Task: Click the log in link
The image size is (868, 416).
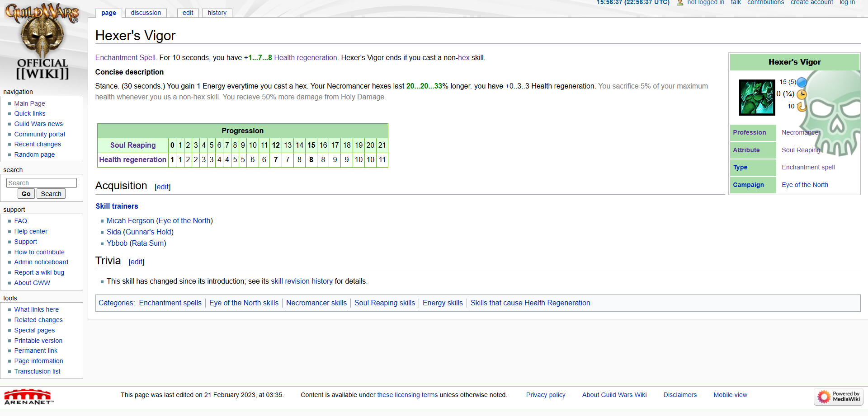Action: [847, 2]
